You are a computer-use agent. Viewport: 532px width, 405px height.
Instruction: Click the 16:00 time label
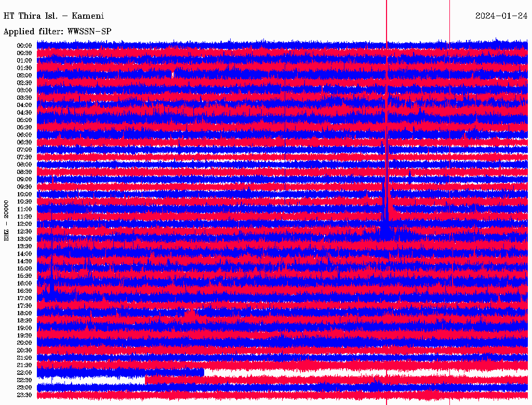24,283
